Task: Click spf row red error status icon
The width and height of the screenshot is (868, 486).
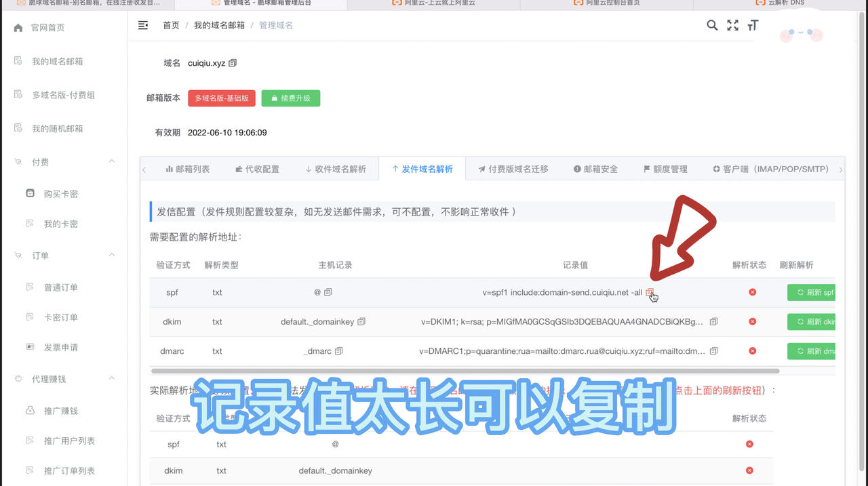Action: [753, 292]
